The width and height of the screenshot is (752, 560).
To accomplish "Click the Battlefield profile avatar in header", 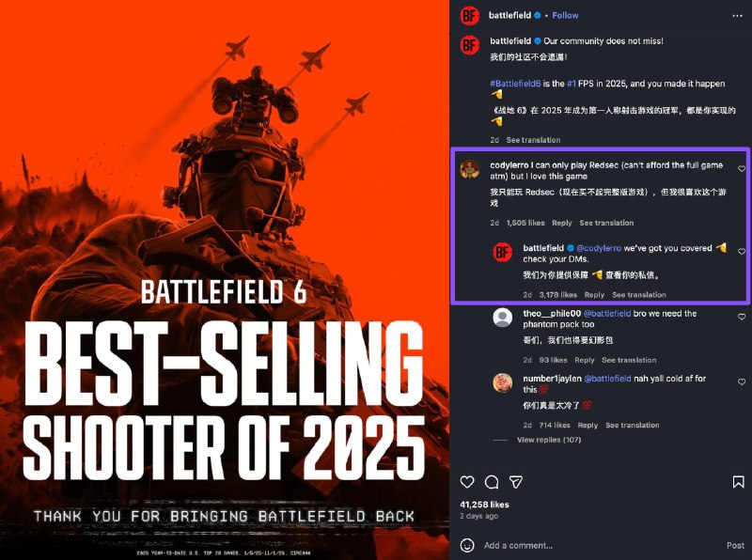I will (x=469, y=16).
